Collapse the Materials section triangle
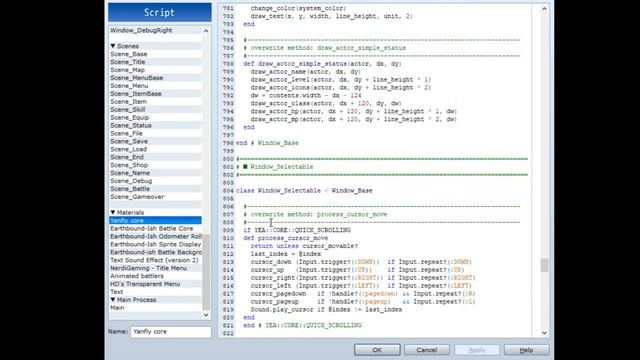 (113, 212)
